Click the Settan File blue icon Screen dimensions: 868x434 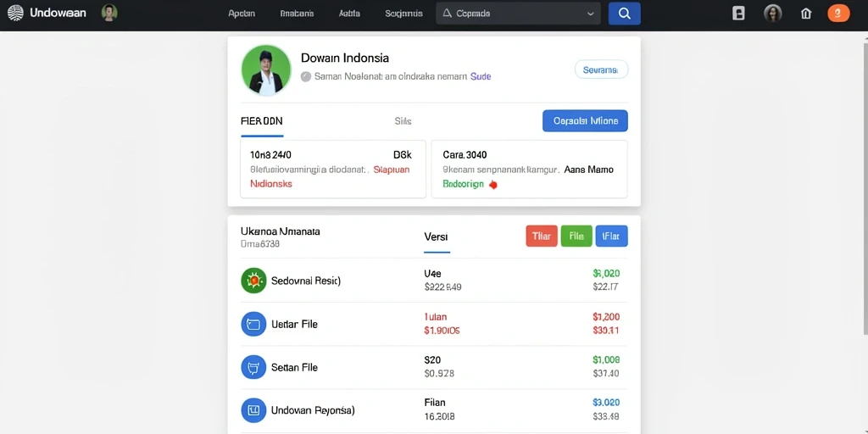(253, 367)
